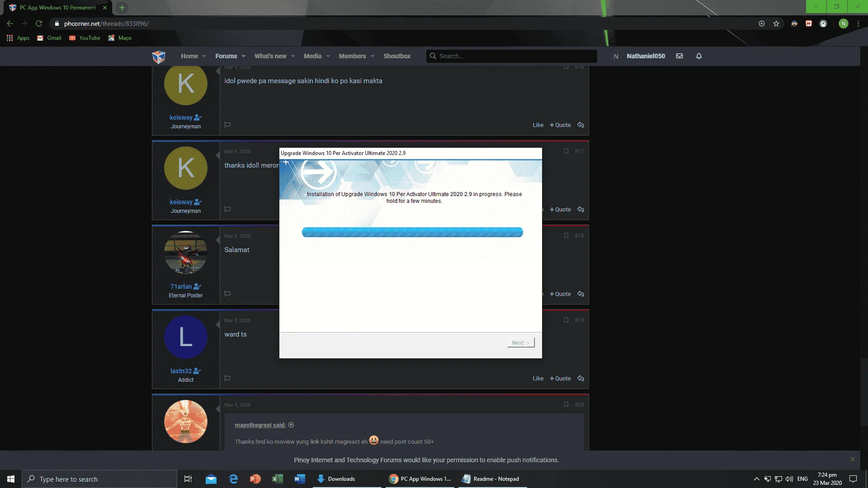Image resolution: width=868 pixels, height=488 pixels.
Task: Click installer progress bar
Action: (x=412, y=232)
